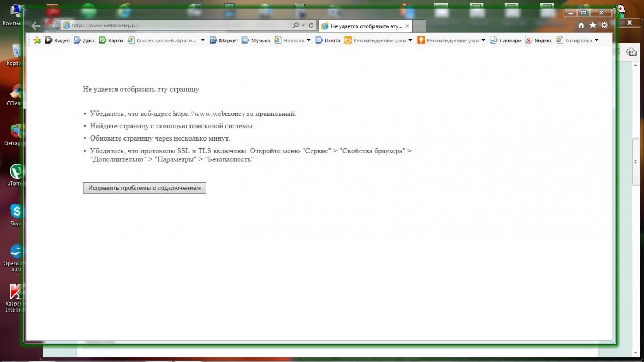
Task: Click the text 'Найдите страницу с помощью поисковой системы.'
Action: click(172, 126)
